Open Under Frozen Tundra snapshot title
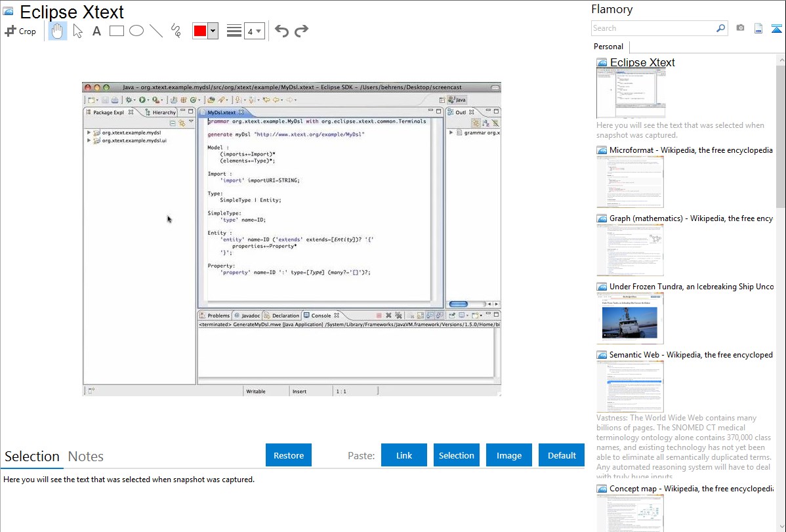This screenshot has width=786, height=532. [x=692, y=286]
